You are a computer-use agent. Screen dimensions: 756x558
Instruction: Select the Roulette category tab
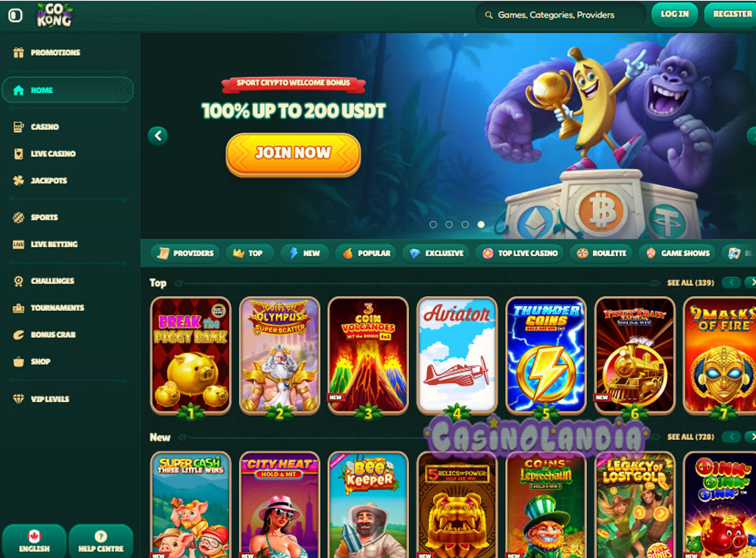[602, 253]
